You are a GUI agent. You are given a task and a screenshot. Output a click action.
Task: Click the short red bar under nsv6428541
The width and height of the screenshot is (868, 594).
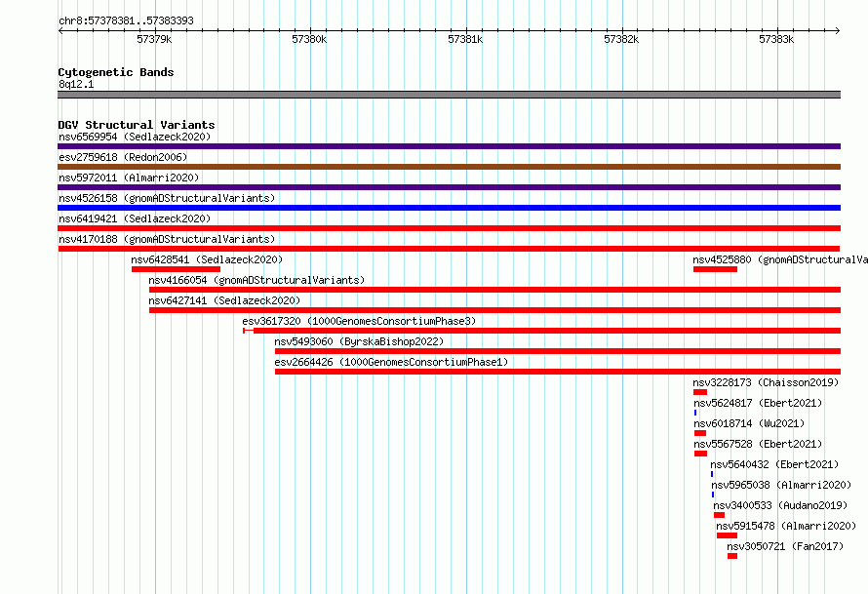coord(176,269)
